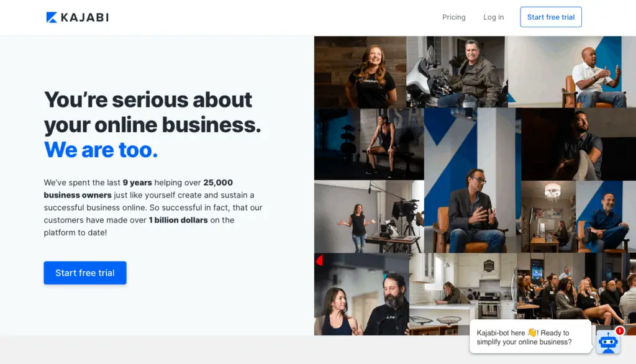Select the smiling woman in black t-shirt photo
This screenshot has height=364, width=636.
coord(360,72)
